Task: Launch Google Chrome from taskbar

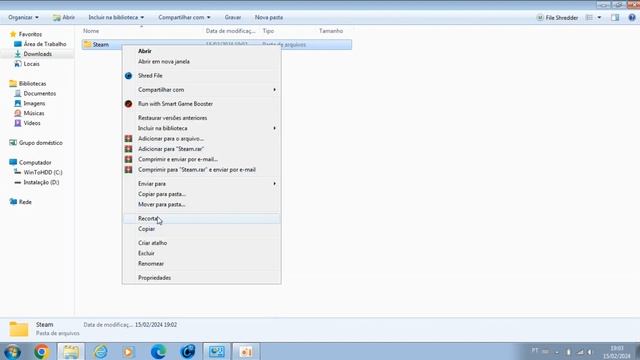Action: 41,351
